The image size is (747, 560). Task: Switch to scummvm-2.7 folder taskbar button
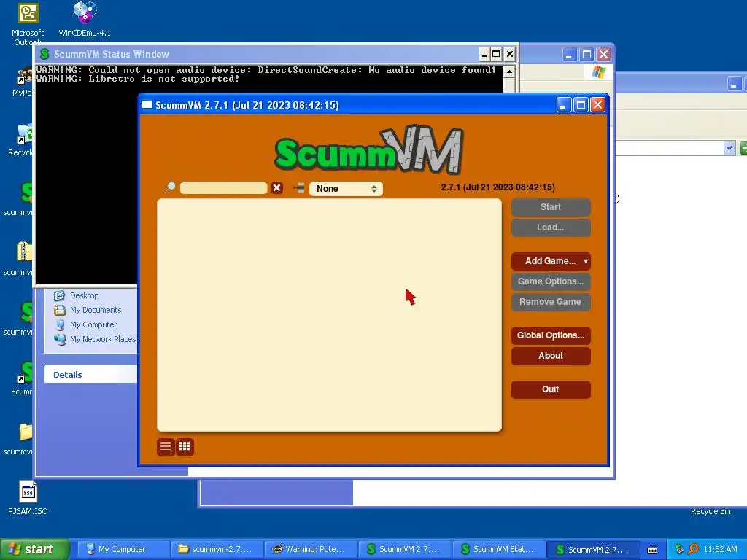(x=217, y=549)
